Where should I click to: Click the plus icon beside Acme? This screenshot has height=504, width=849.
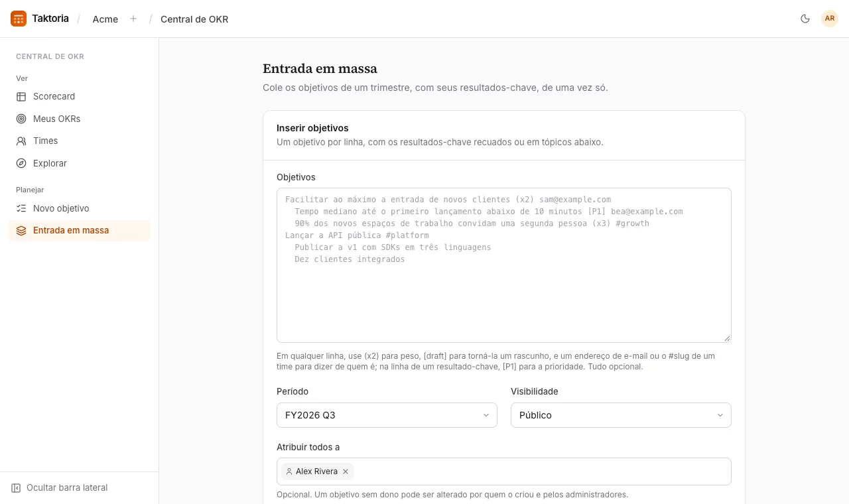coord(133,19)
